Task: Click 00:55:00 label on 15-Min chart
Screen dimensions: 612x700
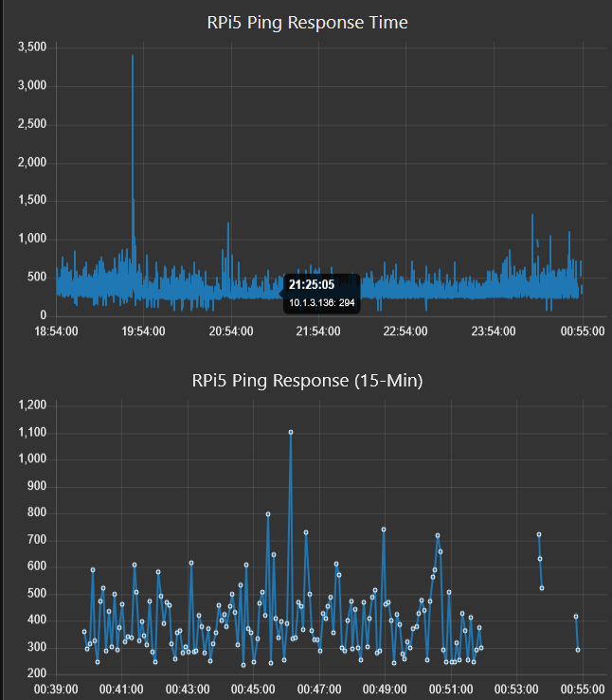Action: (583, 690)
